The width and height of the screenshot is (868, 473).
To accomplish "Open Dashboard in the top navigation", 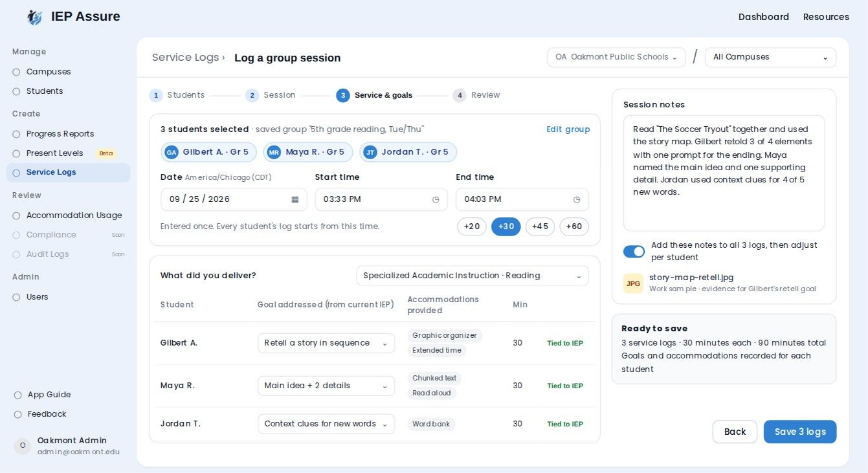I will click(764, 17).
